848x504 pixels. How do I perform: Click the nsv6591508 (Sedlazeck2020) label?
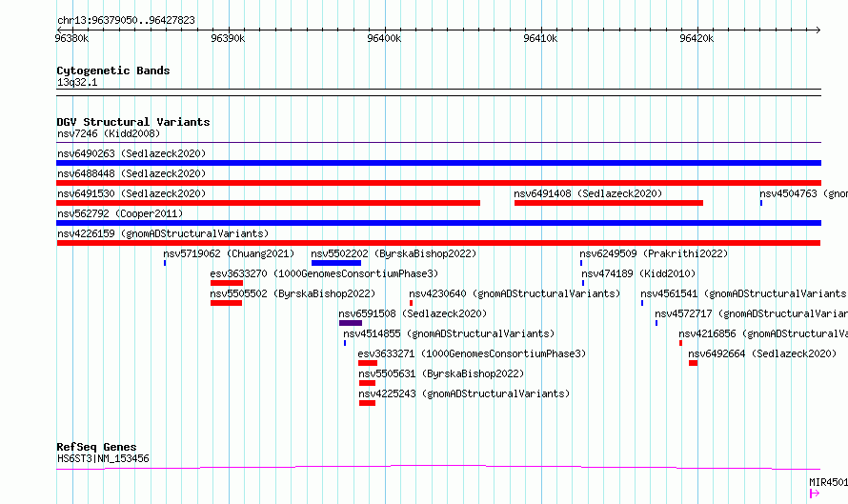point(413,313)
